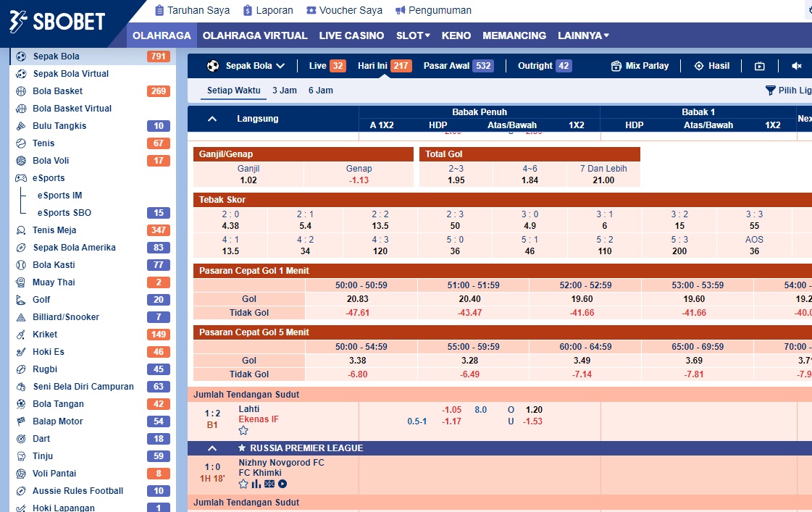Viewport: 812px width, 512px height.
Task: Open the KENO menu item
Action: pyautogui.click(x=456, y=35)
